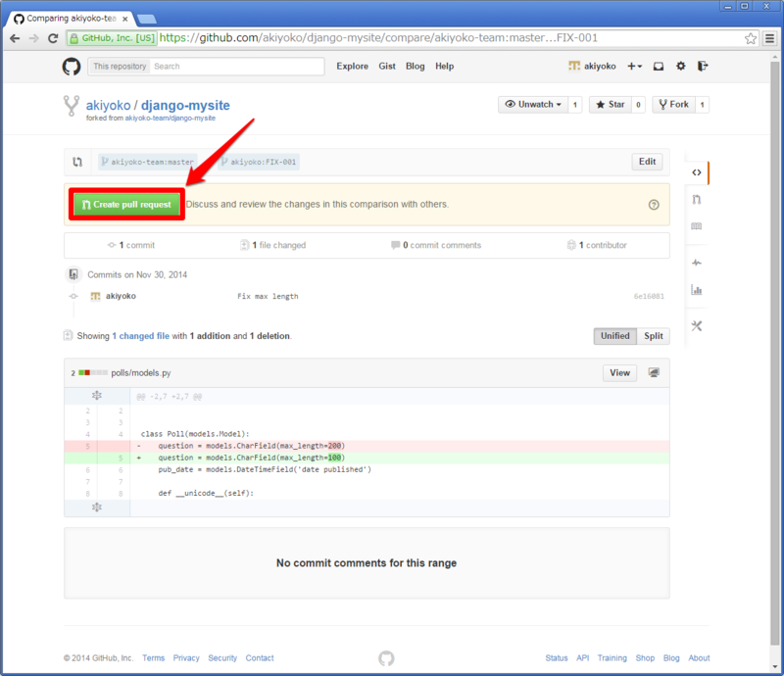Click the compare branches switch icon
This screenshot has width=784, height=676.
tap(77, 162)
